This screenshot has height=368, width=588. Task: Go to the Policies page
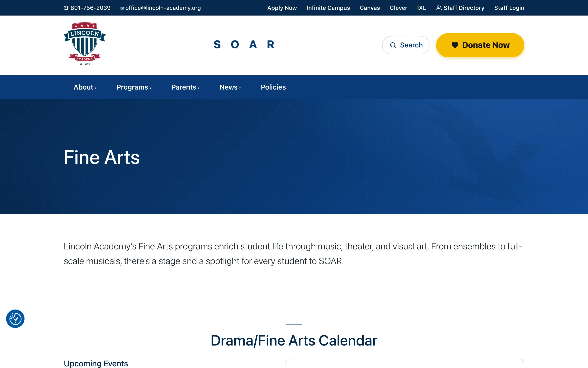tap(273, 87)
